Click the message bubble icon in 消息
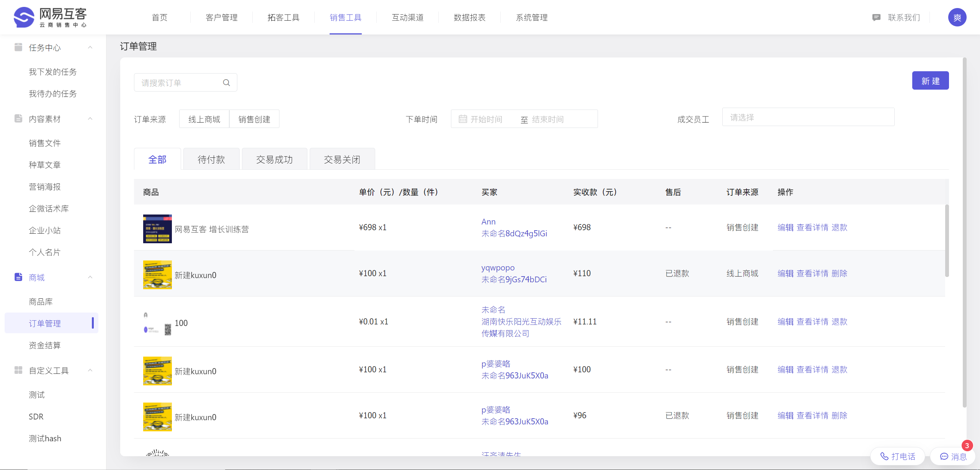This screenshot has height=470, width=980. [944, 456]
